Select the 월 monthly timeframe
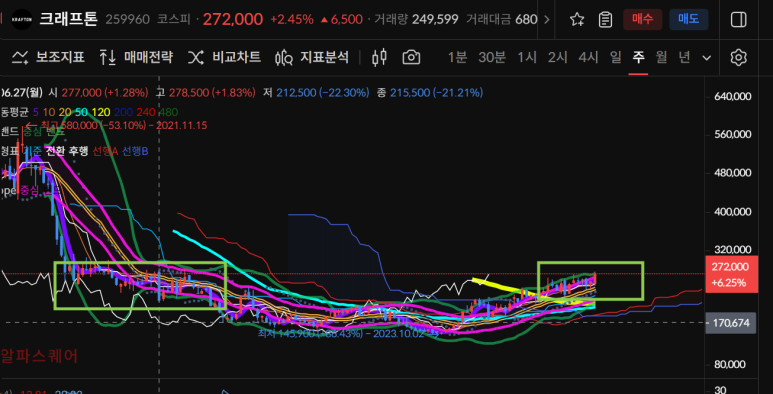773x394 pixels. (662, 57)
